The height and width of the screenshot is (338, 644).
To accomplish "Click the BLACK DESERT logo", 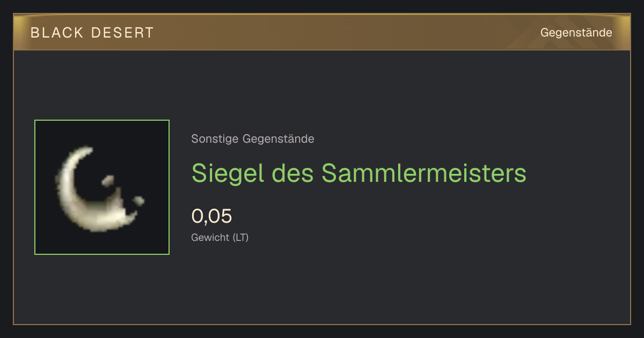I will [x=92, y=33].
